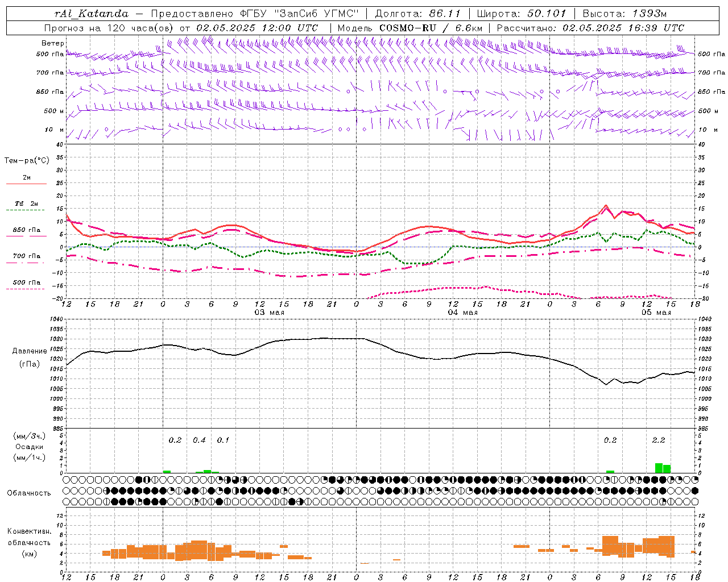Click the 03 мая date label
728x582 pixels.
(x=270, y=313)
